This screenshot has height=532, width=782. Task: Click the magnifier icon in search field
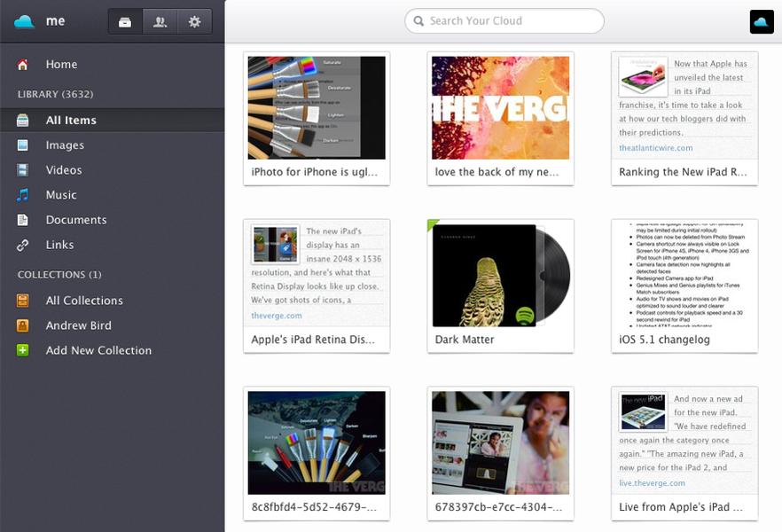coord(418,21)
